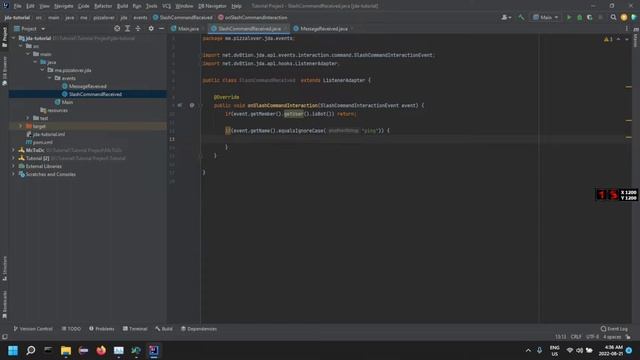Expand Scratches and Consoles node
Viewport: 640px width, 360px height.
[13, 174]
